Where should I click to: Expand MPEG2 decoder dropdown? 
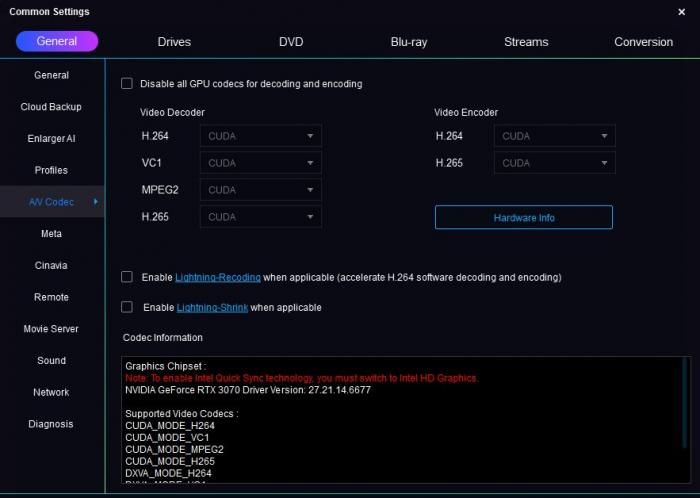coord(261,190)
